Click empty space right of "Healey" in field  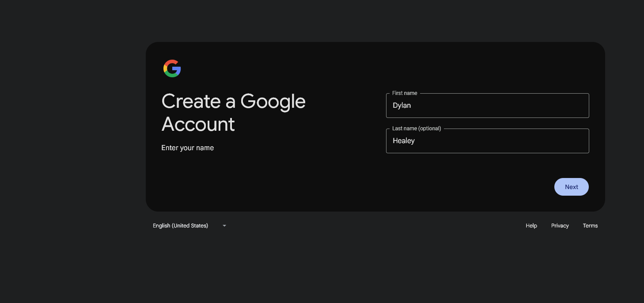pyautogui.click(x=508, y=141)
